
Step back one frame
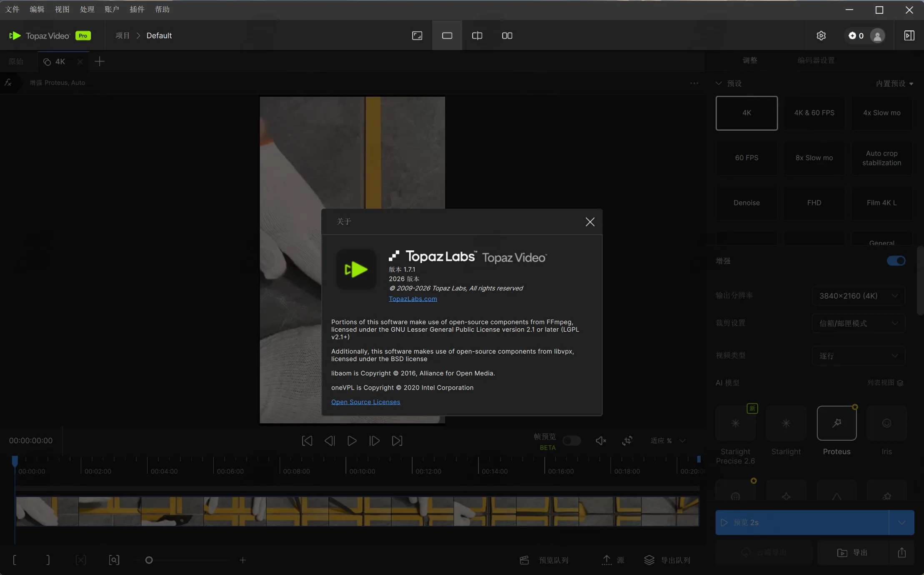point(329,440)
